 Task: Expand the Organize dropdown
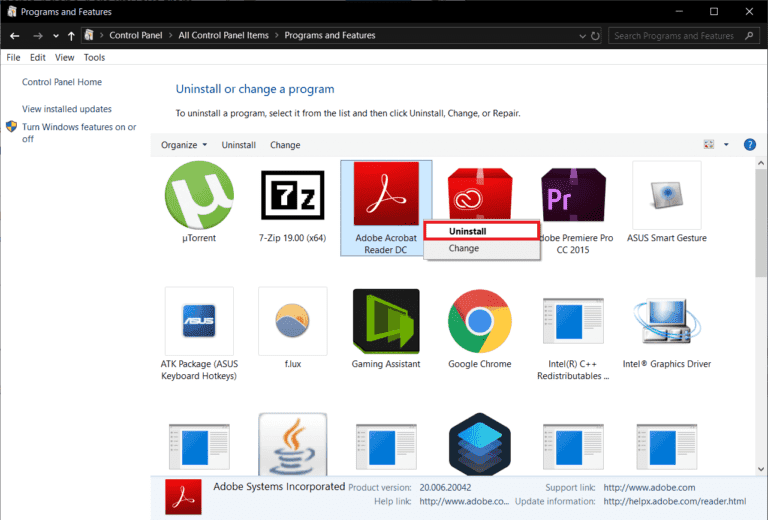(x=184, y=145)
